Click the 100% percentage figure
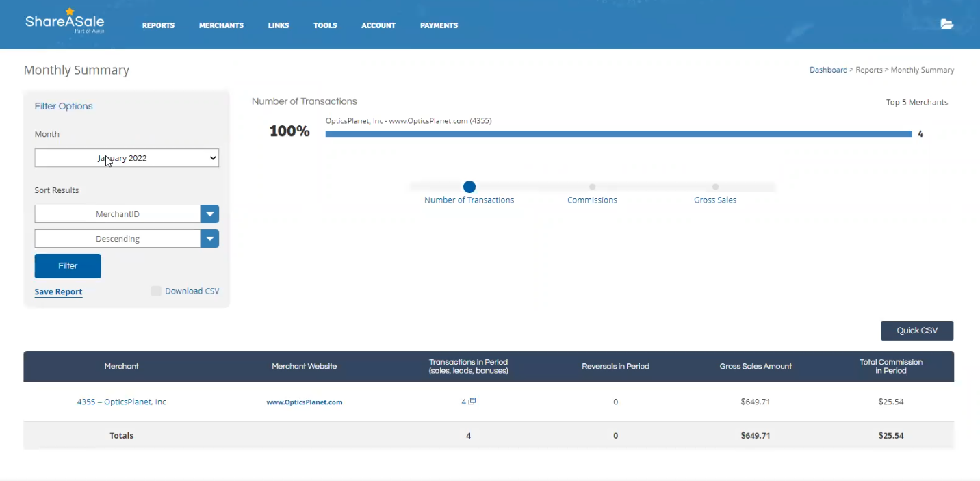 289,131
